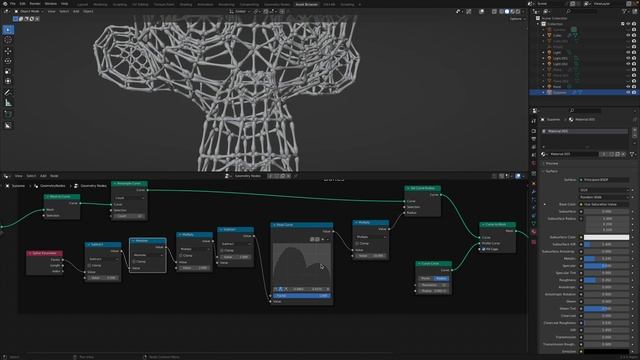Click Resolution field on Curve Circle
The width and height of the screenshot is (640, 360).
pos(433,285)
